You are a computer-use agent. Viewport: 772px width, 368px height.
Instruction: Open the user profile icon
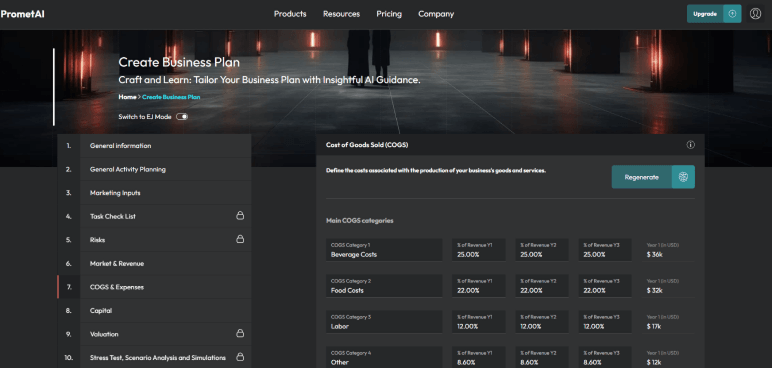755,14
